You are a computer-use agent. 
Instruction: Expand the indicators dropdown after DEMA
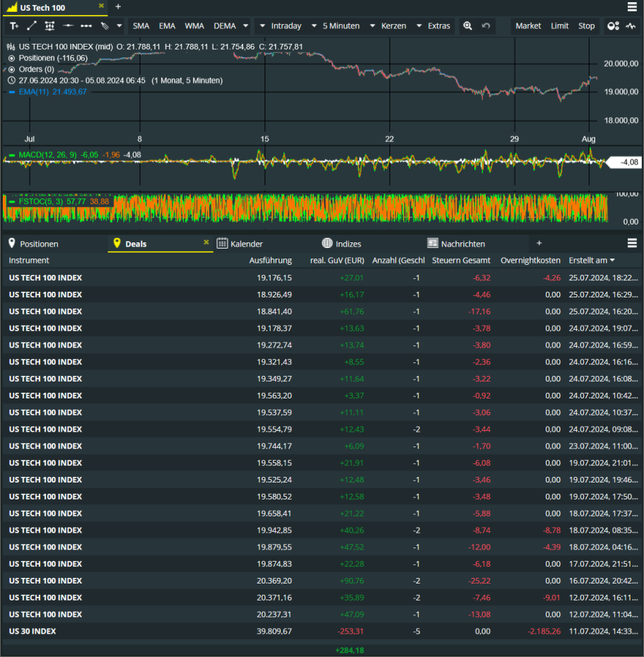(246, 26)
